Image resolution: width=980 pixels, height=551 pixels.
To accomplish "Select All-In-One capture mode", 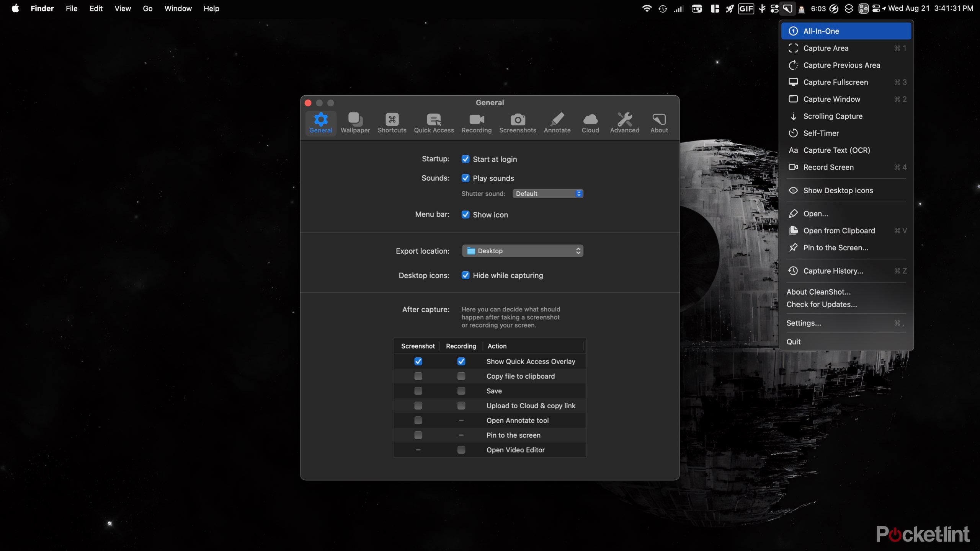I will click(846, 31).
